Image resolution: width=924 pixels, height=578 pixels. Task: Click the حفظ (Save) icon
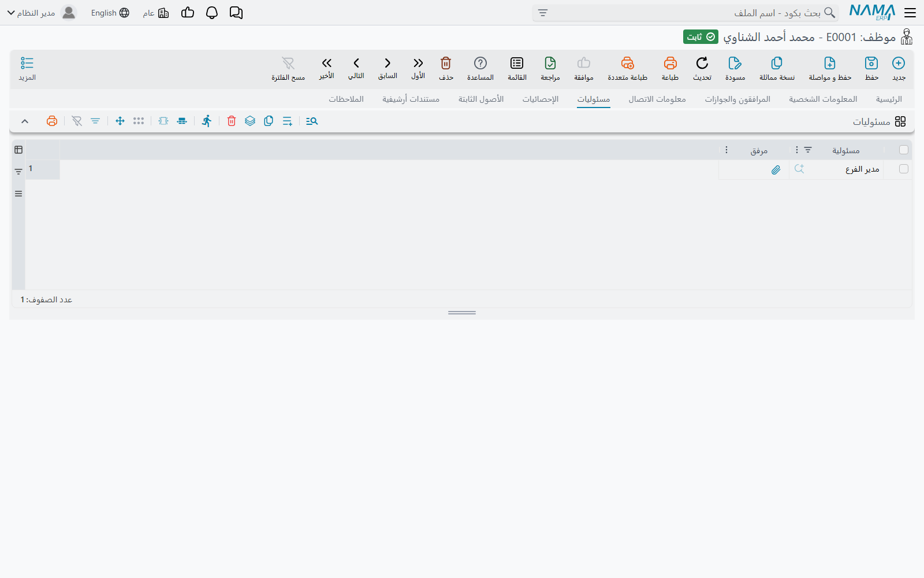coord(871,63)
